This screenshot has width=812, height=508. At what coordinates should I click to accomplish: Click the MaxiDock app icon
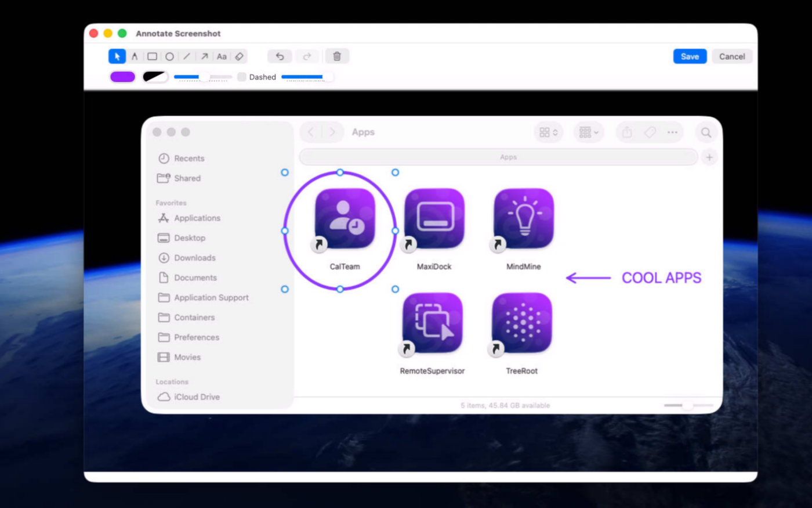tap(434, 219)
